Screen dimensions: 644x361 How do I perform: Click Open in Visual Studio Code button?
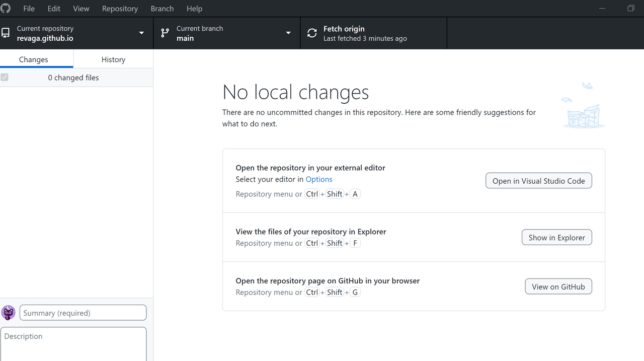coord(538,181)
